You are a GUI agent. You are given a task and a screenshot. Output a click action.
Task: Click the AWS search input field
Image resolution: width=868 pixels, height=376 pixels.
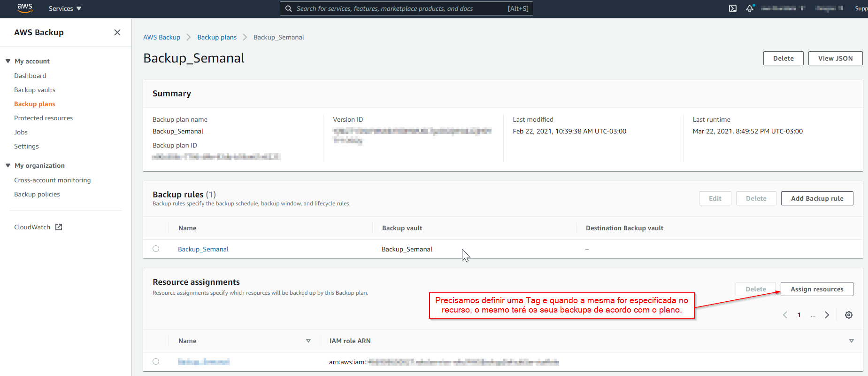399,8
